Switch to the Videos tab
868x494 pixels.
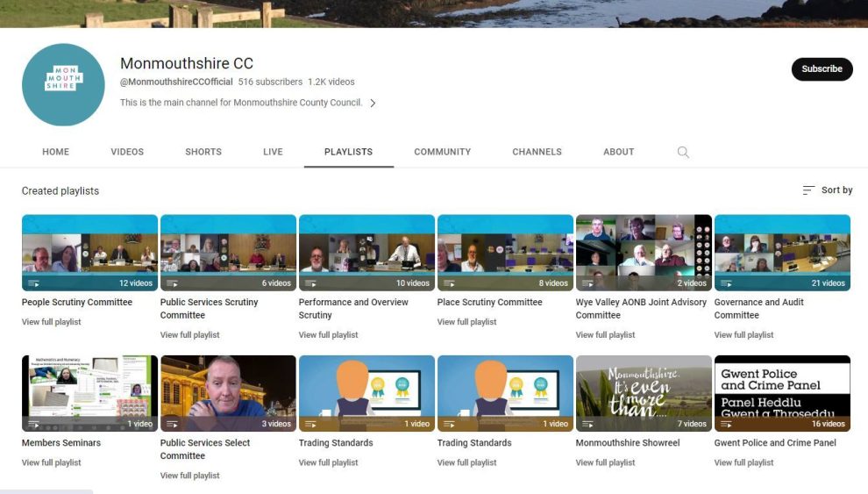point(127,152)
